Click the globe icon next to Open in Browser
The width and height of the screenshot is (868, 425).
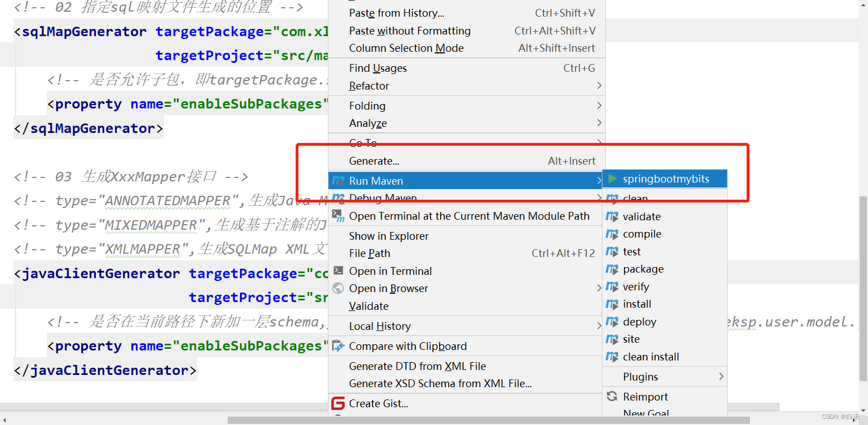click(339, 288)
